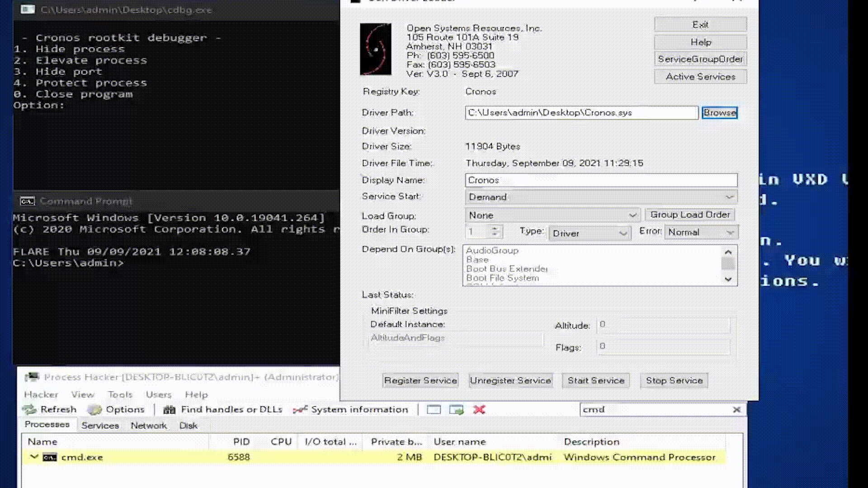This screenshot has height=488, width=868.
Task: Open the Tools menu
Action: point(120,394)
